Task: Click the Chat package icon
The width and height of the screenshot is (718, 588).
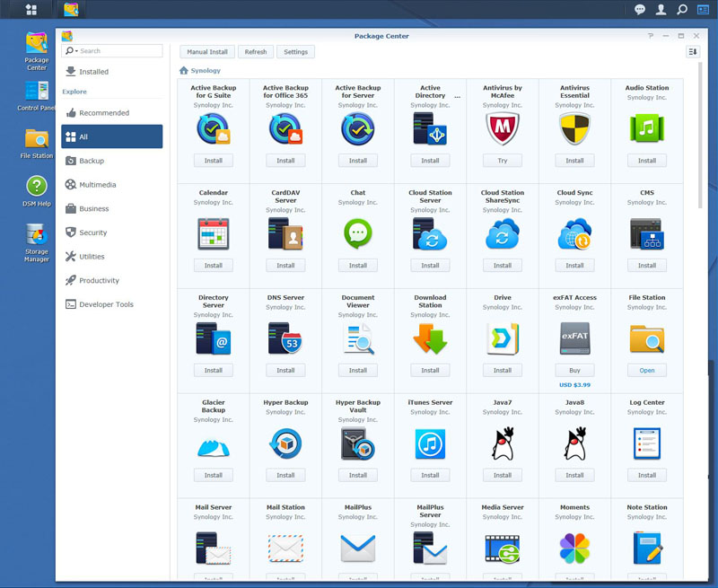Action: [x=358, y=234]
